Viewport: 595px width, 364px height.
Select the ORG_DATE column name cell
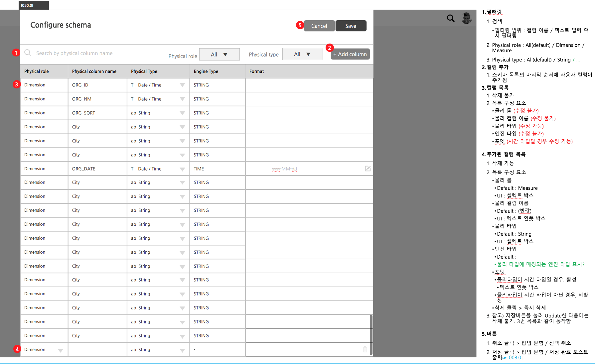(x=97, y=169)
